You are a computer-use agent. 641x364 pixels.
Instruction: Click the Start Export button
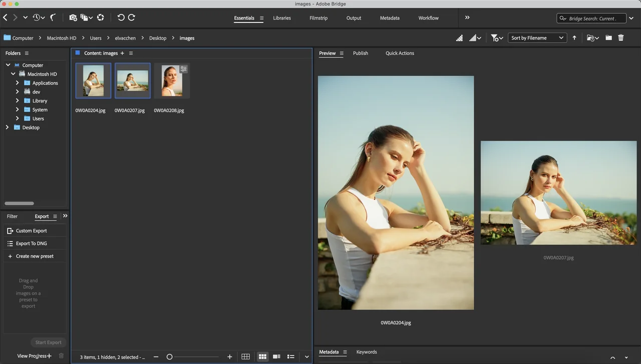(48, 342)
